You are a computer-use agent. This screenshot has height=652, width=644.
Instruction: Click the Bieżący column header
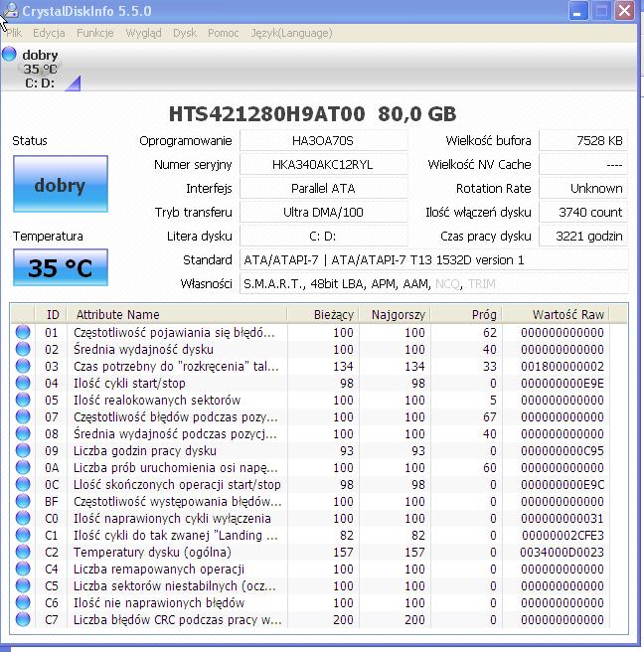323,314
